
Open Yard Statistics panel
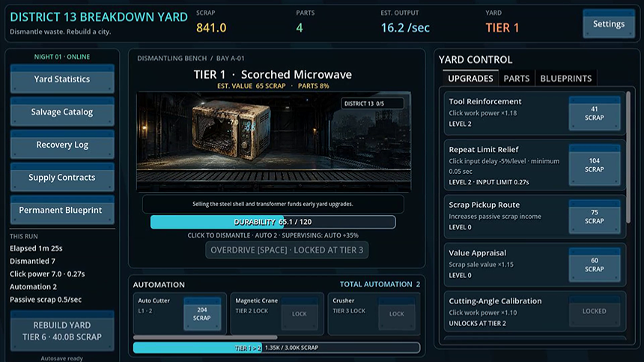(62, 79)
